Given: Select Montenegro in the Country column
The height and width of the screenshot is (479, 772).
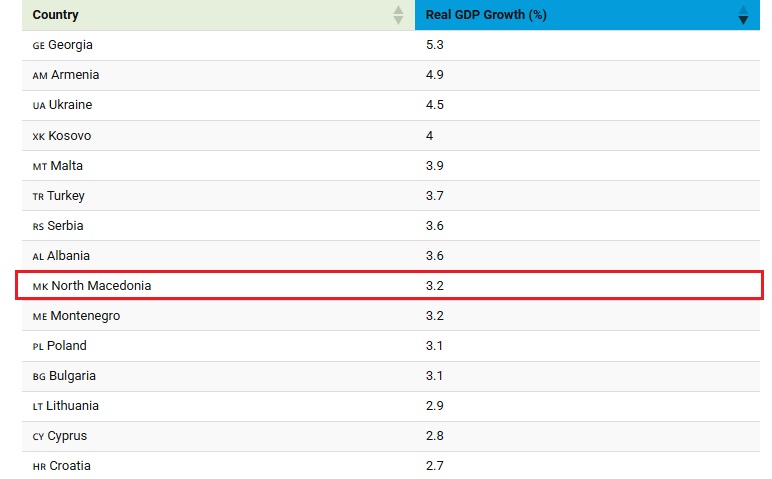Looking at the screenshot, I should [83, 315].
